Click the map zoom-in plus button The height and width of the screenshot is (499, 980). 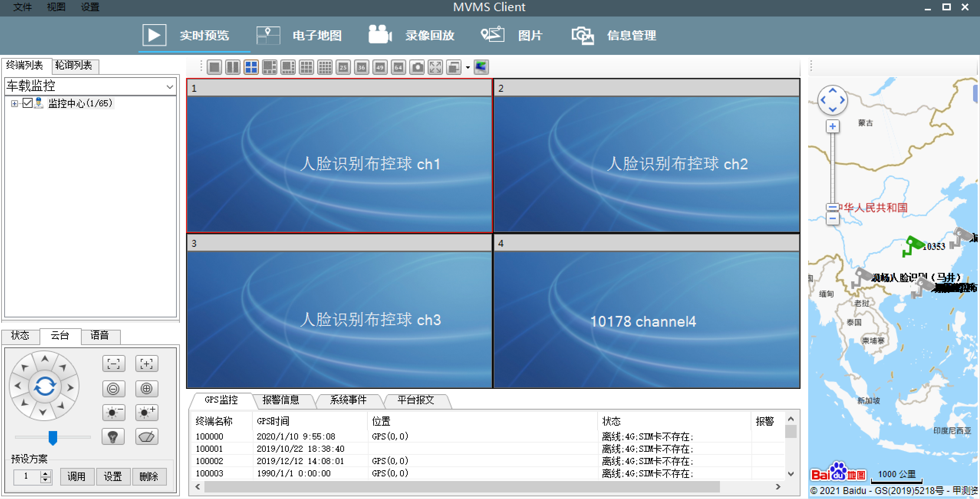pyautogui.click(x=832, y=127)
